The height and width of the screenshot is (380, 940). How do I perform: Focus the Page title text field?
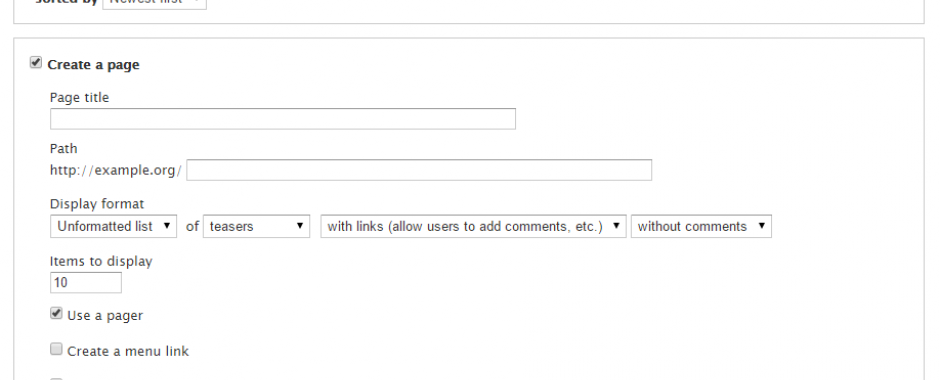point(283,119)
